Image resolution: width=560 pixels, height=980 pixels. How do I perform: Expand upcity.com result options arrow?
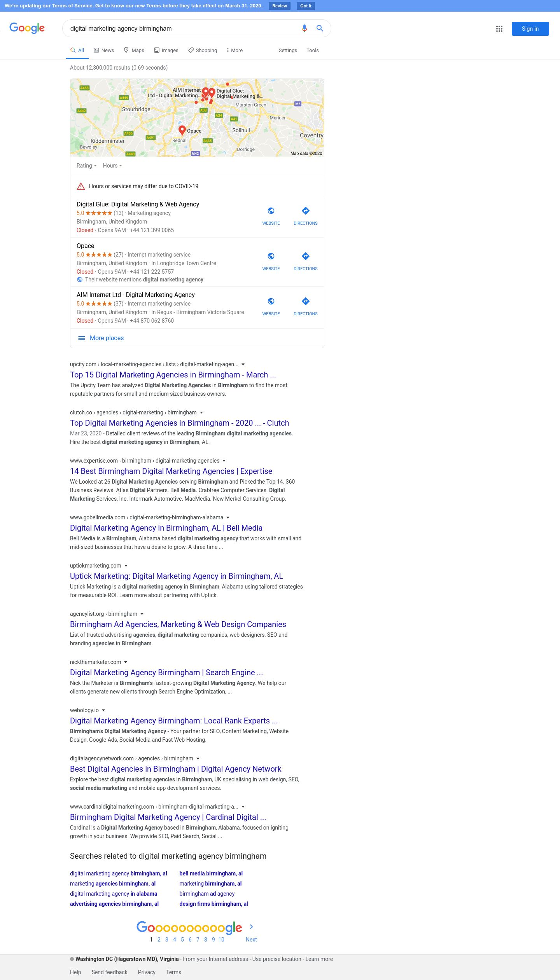(x=243, y=365)
